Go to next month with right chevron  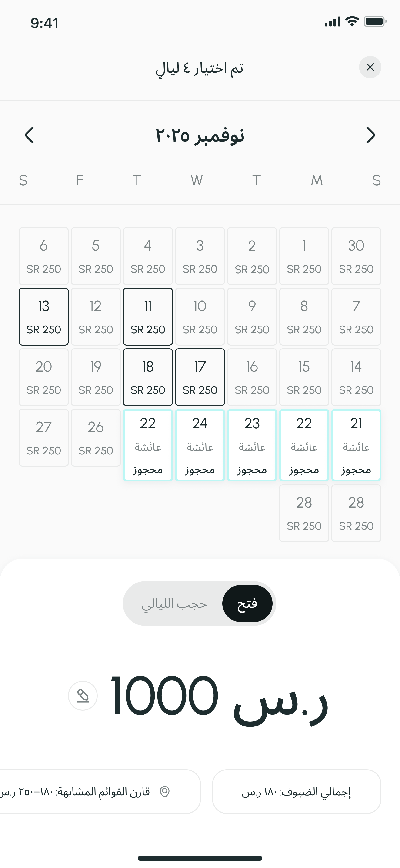[370, 136]
